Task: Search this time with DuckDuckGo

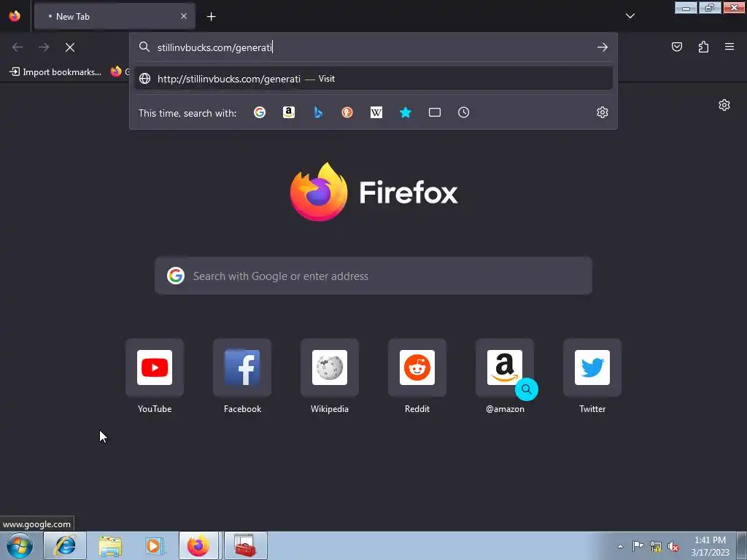Action: pos(347,112)
